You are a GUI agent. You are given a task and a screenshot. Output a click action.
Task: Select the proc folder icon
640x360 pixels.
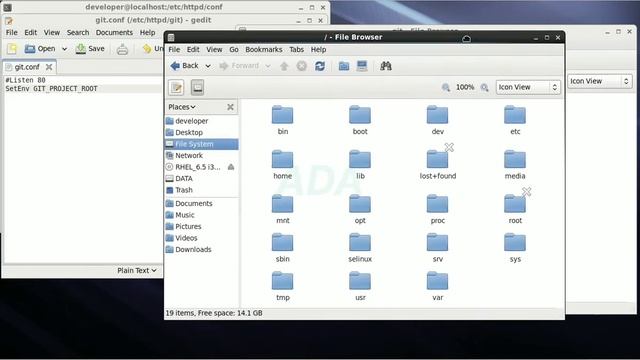pos(437,204)
